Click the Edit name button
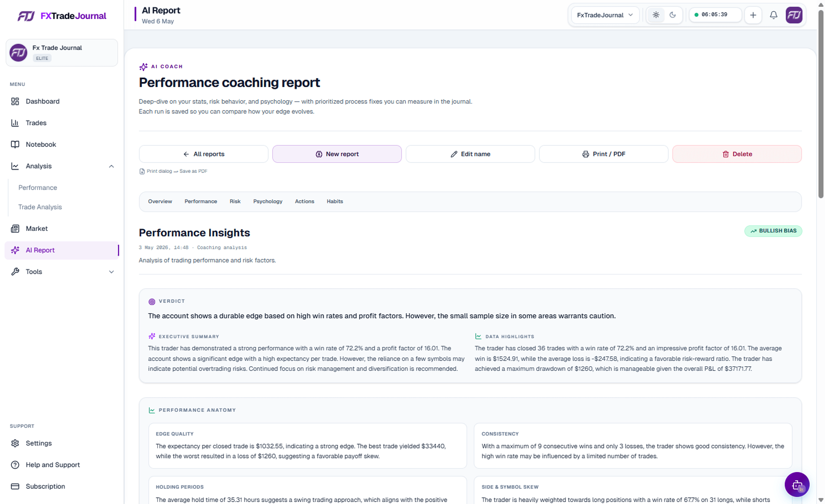The image size is (825, 504). click(x=470, y=154)
